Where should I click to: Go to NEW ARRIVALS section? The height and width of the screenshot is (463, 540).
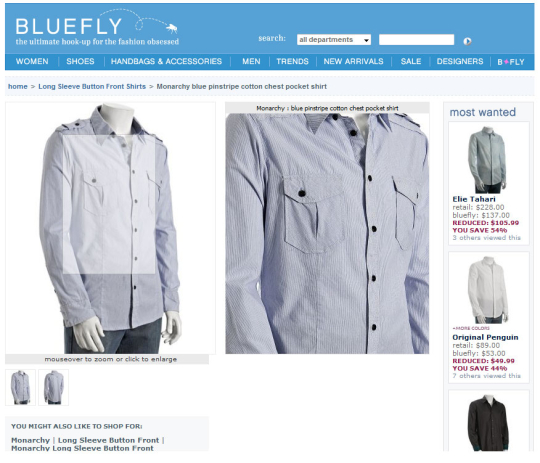coord(353,61)
